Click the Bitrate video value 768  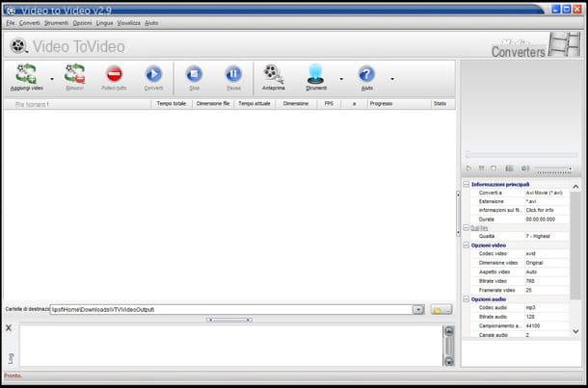tap(530, 281)
